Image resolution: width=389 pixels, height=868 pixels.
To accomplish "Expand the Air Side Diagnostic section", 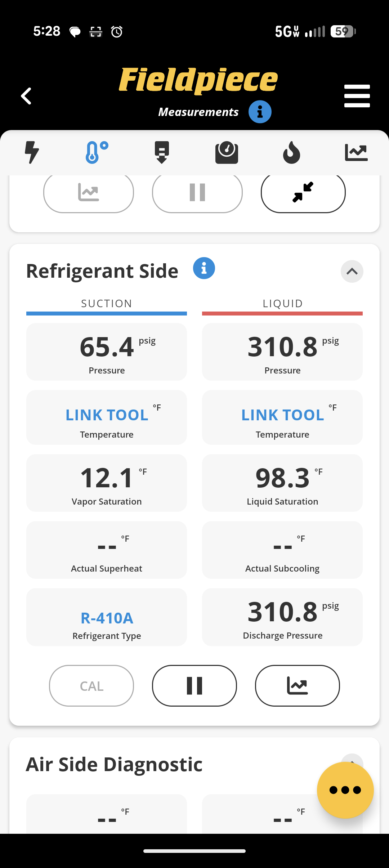I will (352, 764).
